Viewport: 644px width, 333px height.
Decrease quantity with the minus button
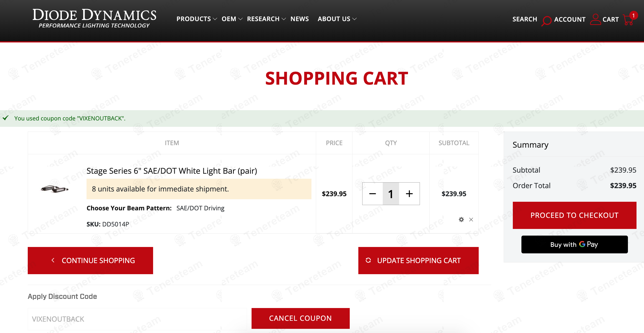372,194
